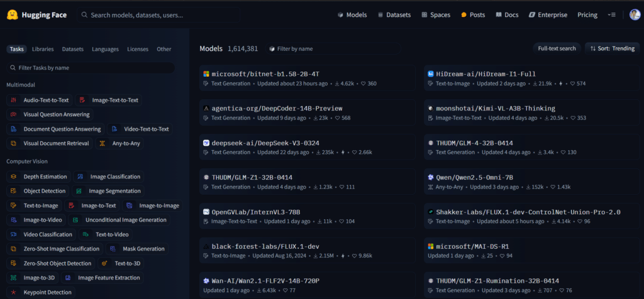This screenshot has width=644, height=299.
Task: Open the user profile avatar
Action: [635, 14]
